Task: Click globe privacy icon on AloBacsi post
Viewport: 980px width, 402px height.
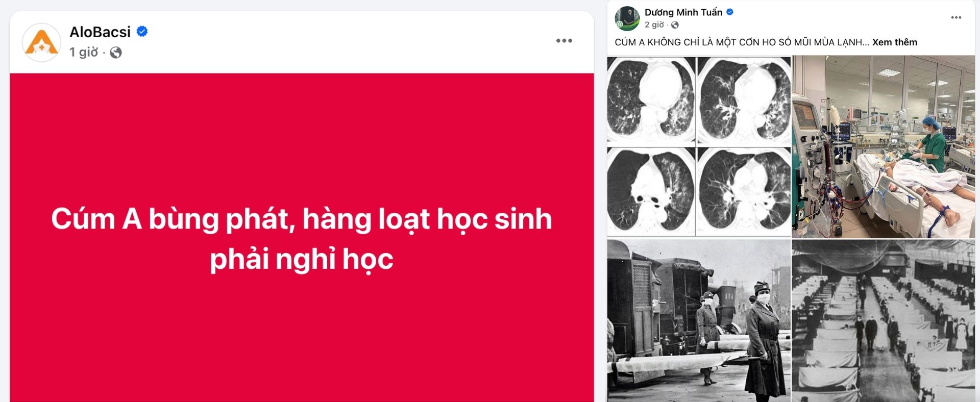Action: (x=116, y=53)
